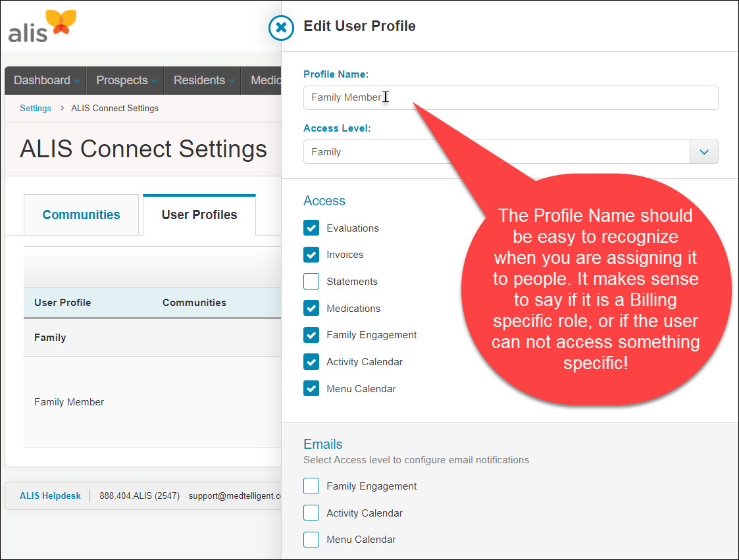739x560 pixels.
Task: Click the ALIS Connect Settings breadcrumb text
Action: pos(115,109)
